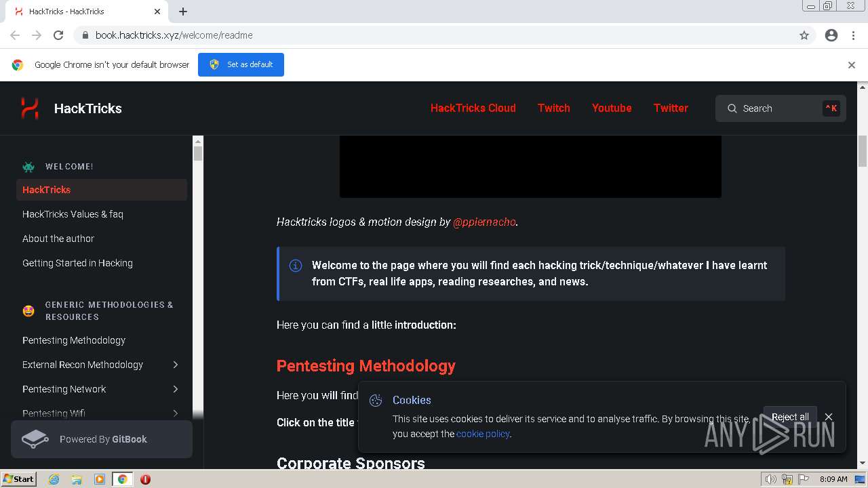Click the action center flag tray icon
Screen dimensions: 868x488
[804, 479]
